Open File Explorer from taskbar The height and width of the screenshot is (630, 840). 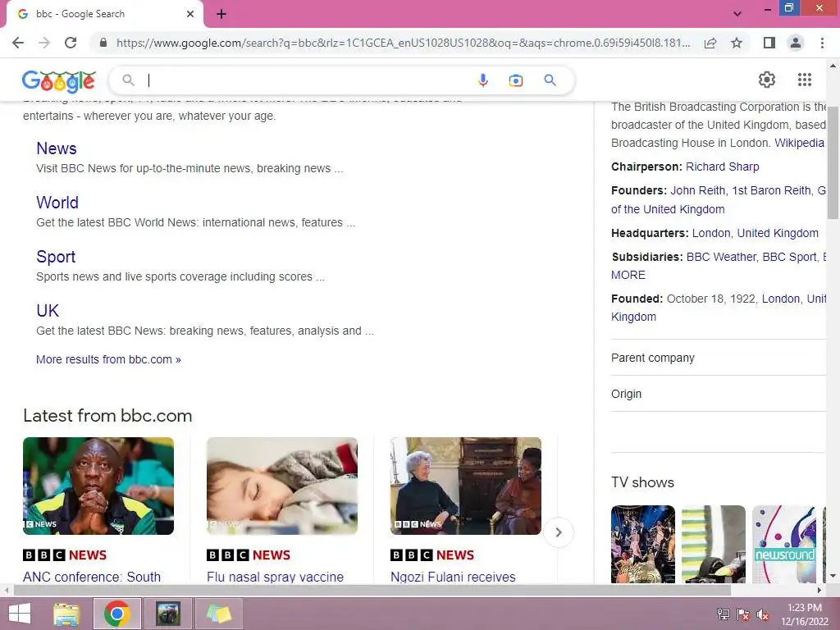click(x=66, y=614)
